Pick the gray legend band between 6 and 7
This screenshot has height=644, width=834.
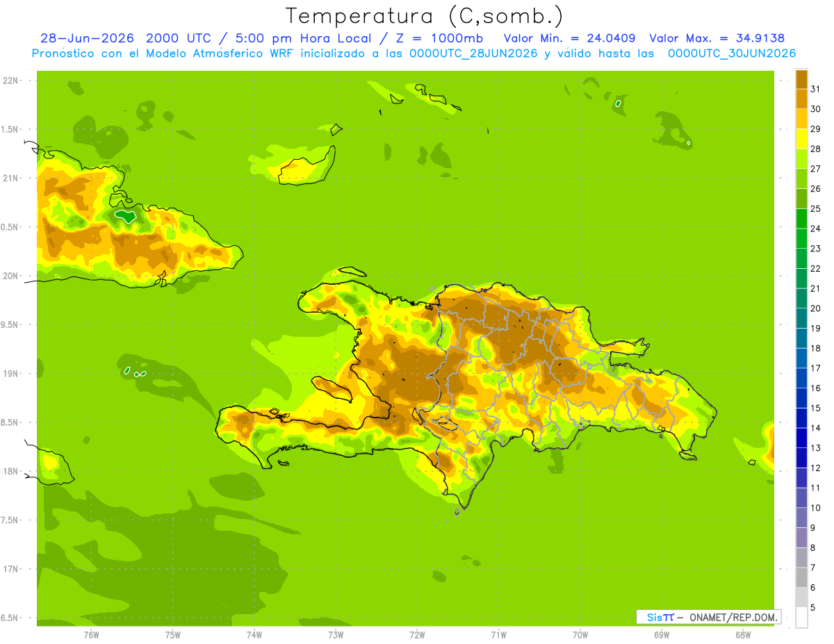click(801, 578)
